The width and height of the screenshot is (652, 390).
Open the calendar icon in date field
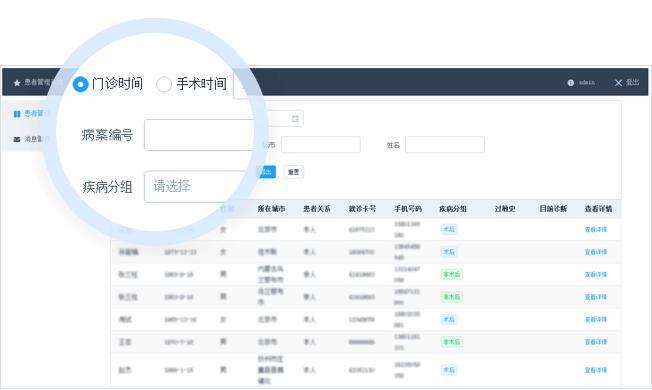click(295, 118)
